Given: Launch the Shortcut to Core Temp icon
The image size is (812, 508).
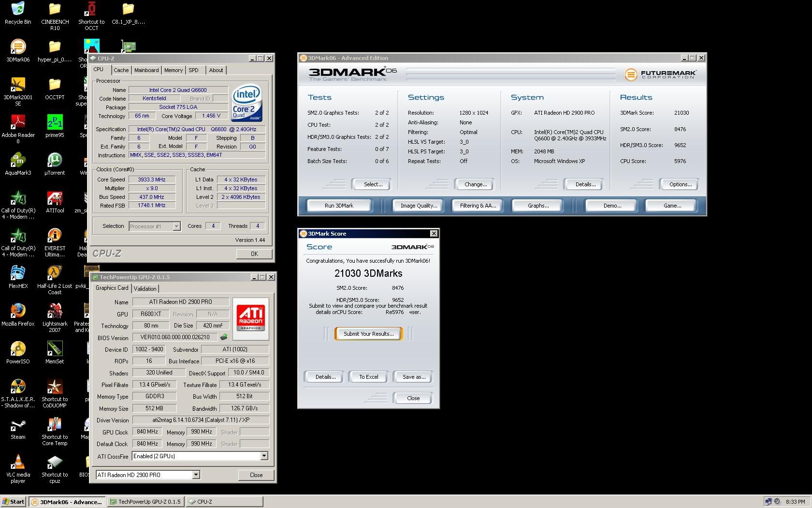Looking at the screenshot, I should (55, 431).
